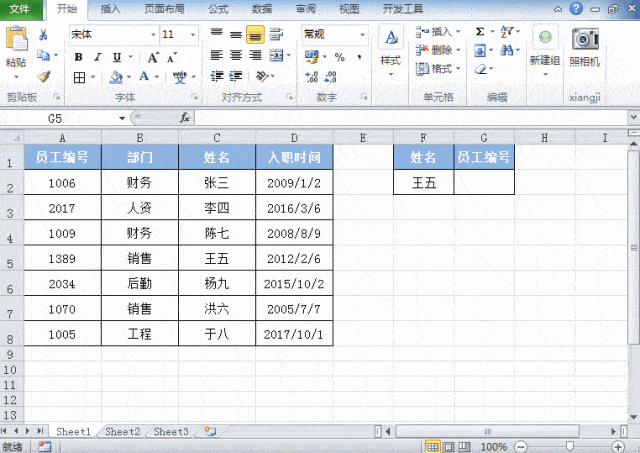Open the Sheet3 worksheet tab
This screenshot has width=640, height=453.
(x=171, y=431)
